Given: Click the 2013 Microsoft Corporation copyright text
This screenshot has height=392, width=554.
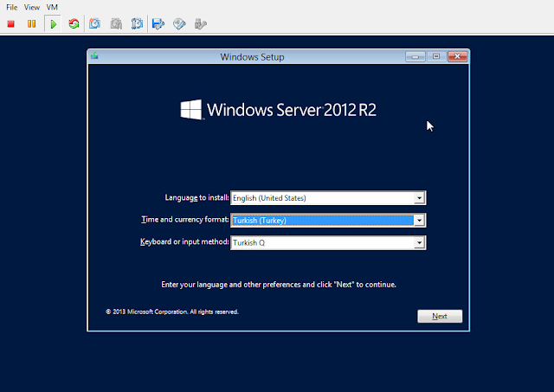Looking at the screenshot, I should pos(172,312).
